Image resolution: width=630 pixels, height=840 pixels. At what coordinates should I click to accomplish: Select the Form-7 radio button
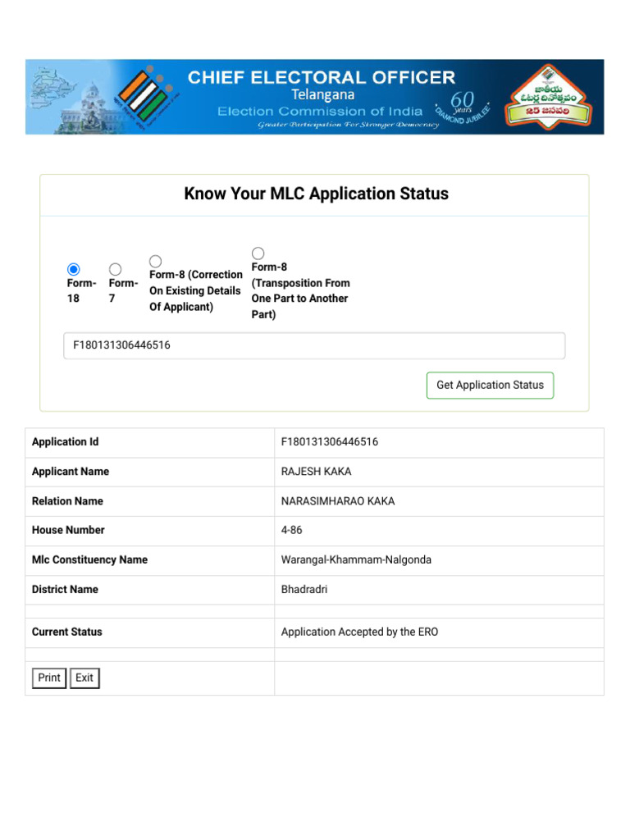tap(115, 269)
